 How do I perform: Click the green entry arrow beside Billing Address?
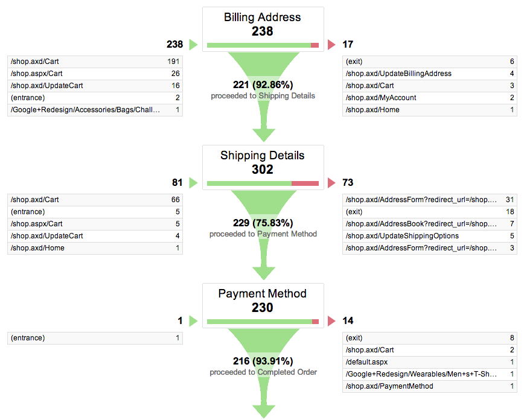click(x=193, y=45)
